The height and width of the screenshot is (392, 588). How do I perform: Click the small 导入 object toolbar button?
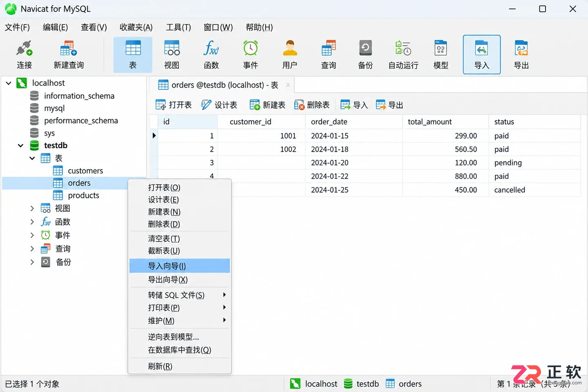click(x=354, y=105)
